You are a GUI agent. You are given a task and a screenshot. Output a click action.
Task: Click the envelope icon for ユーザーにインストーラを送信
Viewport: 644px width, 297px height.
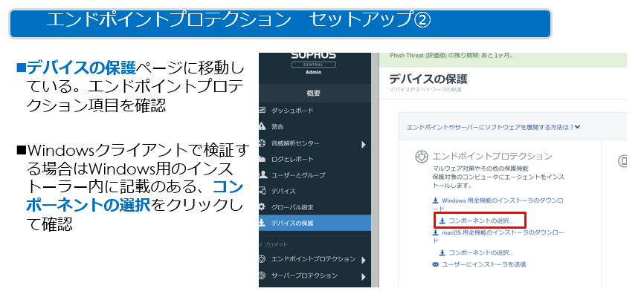[436, 264]
